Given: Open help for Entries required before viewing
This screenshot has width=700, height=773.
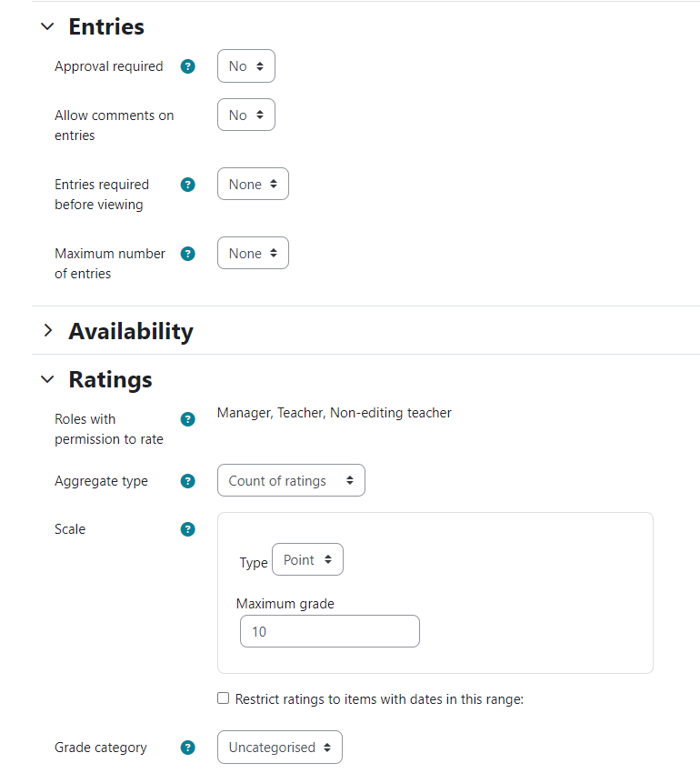Looking at the screenshot, I should click(x=188, y=185).
